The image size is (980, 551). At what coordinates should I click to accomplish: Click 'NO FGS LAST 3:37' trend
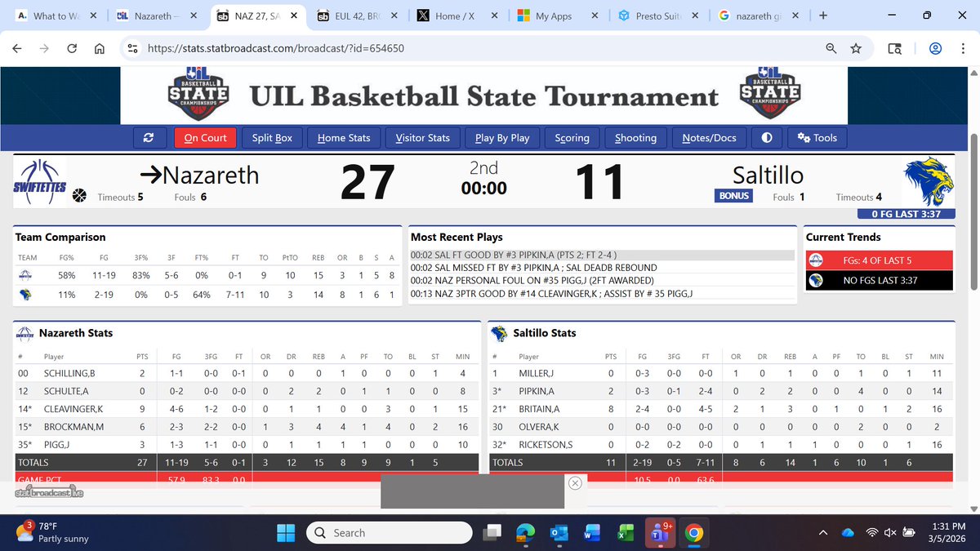[x=879, y=281]
